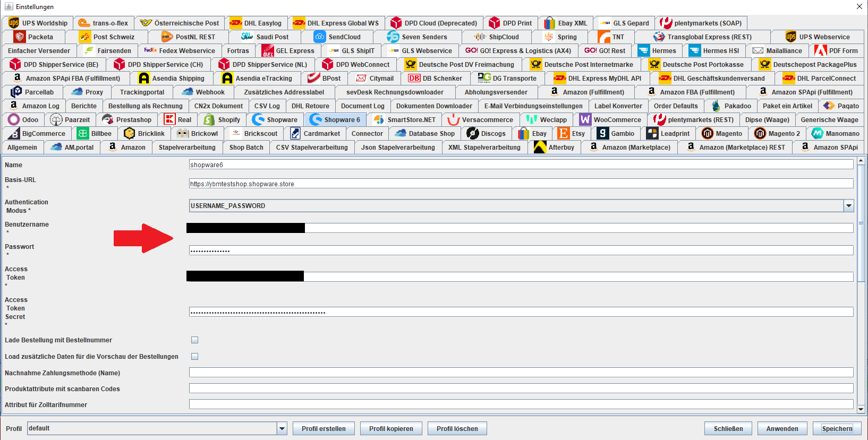This screenshot has width=868, height=440.
Task: Click the Afterbuy icon
Action: [x=540, y=147]
